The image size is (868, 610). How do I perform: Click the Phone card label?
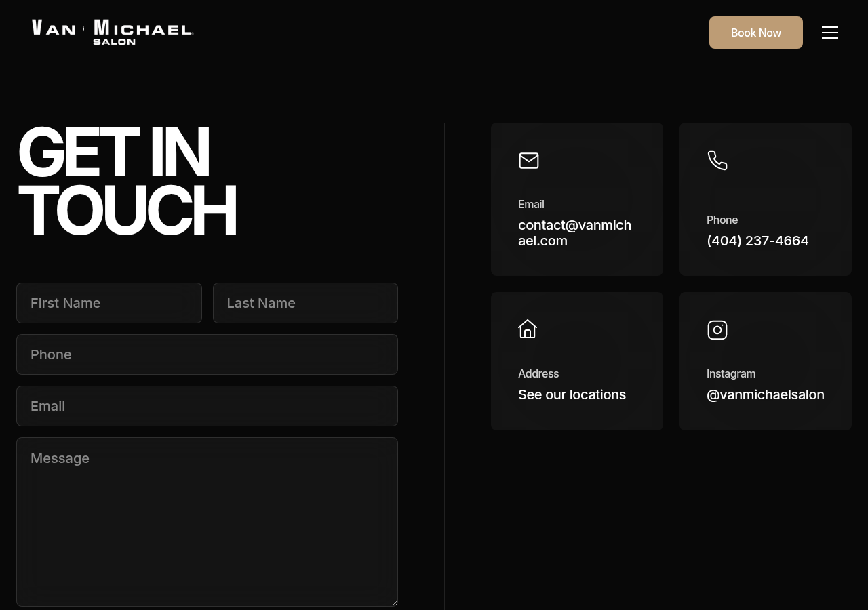tap(722, 220)
